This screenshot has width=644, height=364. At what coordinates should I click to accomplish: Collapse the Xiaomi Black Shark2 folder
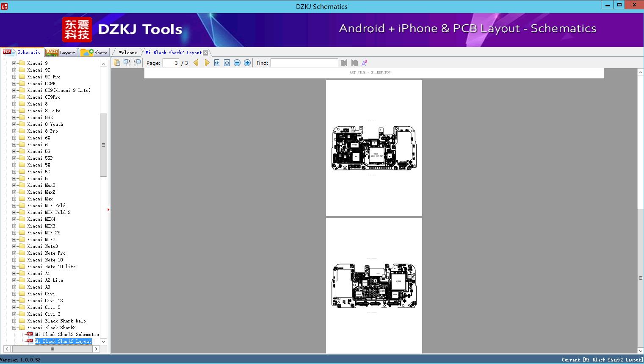pyautogui.click(x=14, y=328)
